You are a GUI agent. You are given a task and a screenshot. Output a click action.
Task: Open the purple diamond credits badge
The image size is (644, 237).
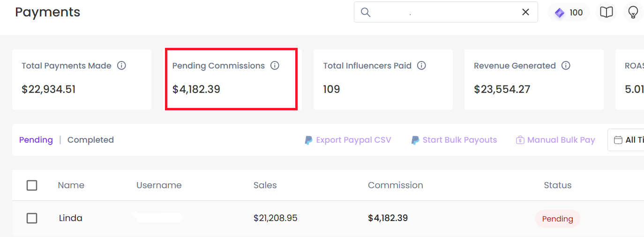[569, 13]
